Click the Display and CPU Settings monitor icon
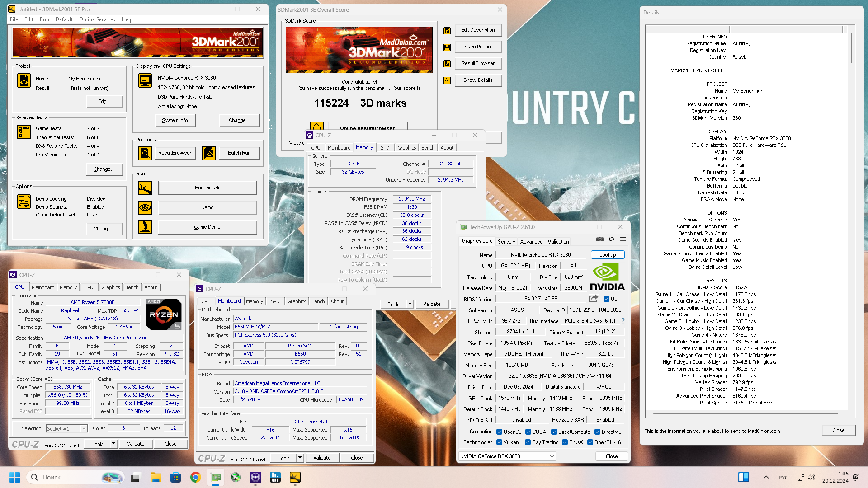The width and height of the screenshot is (868, 488). (x=145, y=80)
